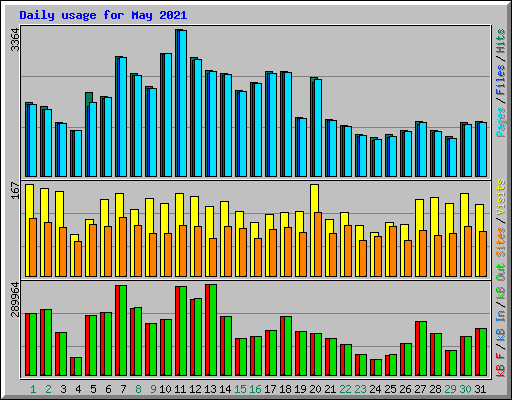Click the 'Daily usage for May 2021' title
The image size is (512, 400).
[103, 15]
